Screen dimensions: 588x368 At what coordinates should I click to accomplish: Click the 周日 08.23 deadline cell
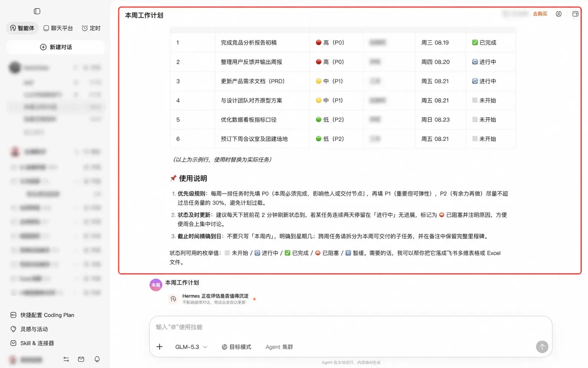click(435, 120)
